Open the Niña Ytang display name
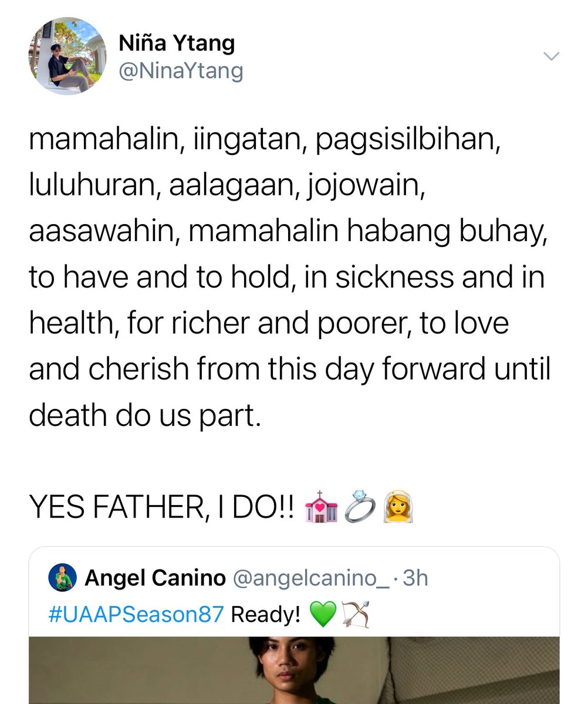 177,43
